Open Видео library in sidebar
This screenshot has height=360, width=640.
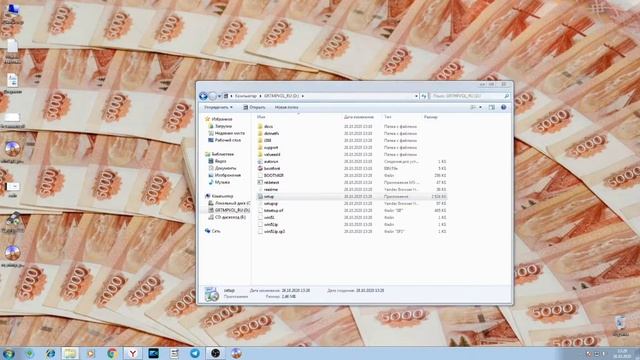tap(220, 161)
